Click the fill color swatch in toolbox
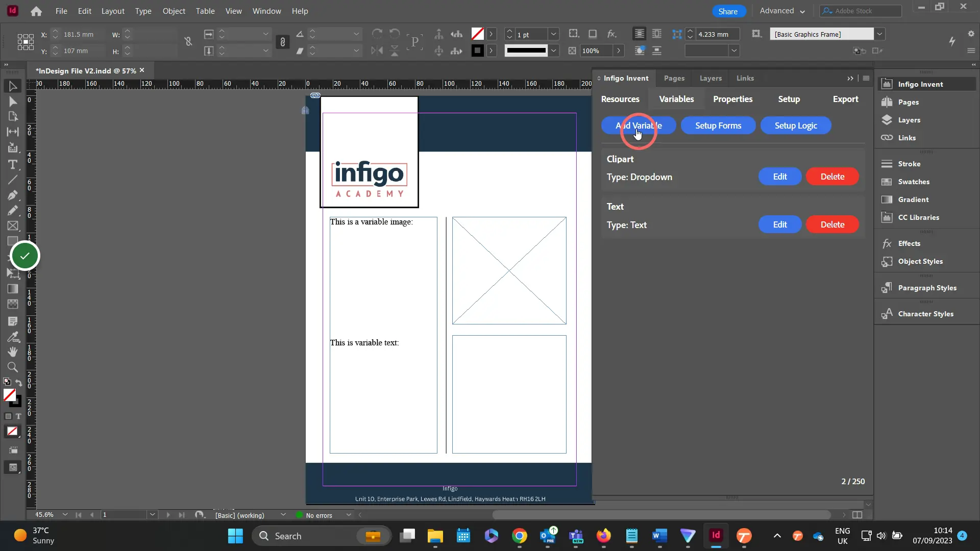This screenshot has height=551, width=980. (x=9, y=395)
